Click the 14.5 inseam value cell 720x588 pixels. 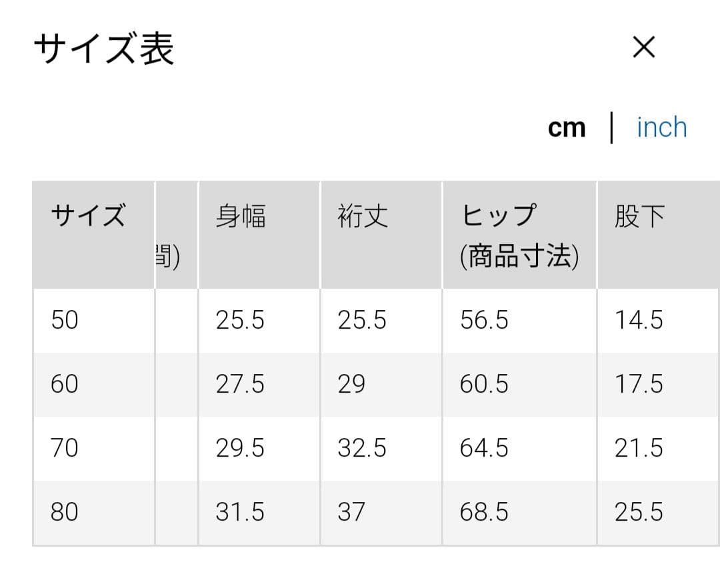click(x=659, y=321)
